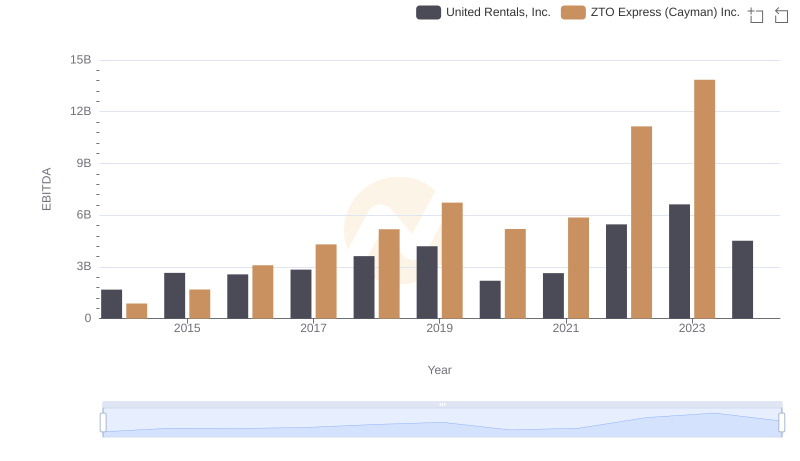The height and width of the screenshot is (461, 800).
Task: Click the United Rentals bar for 2016
Action: click(238, 296)
